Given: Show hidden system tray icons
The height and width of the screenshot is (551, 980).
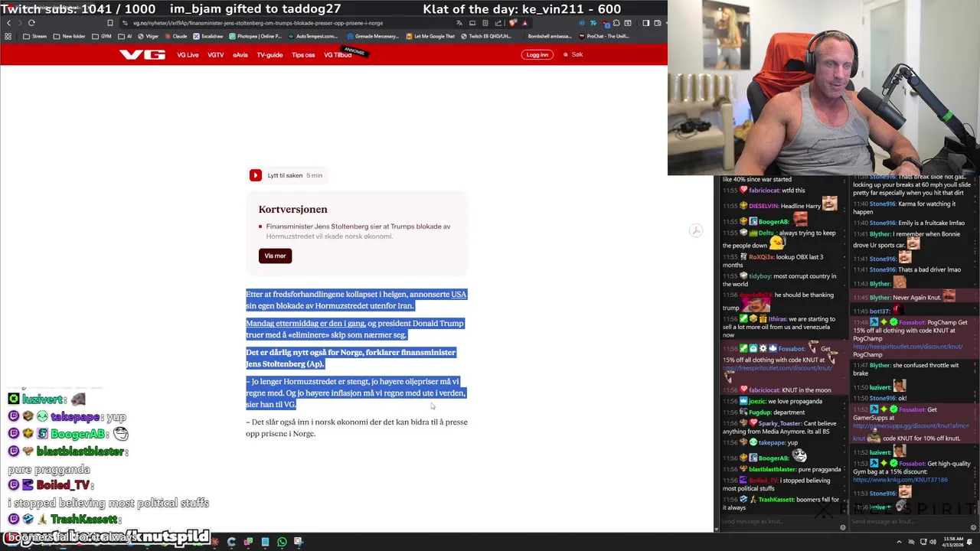Looking at the screenshot, I should (899, 542).
